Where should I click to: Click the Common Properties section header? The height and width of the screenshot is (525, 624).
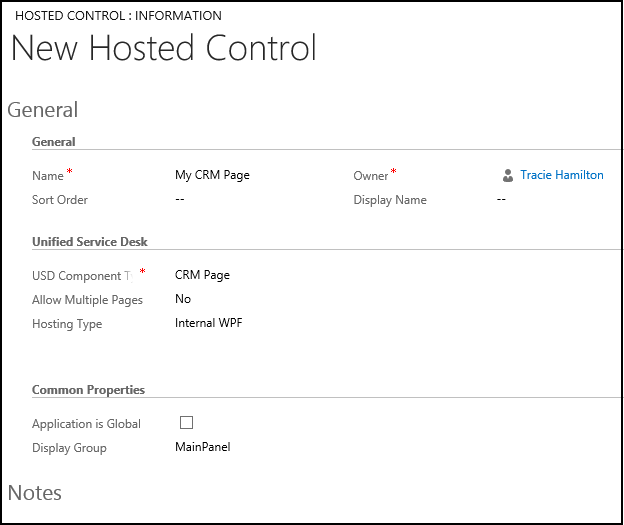coord(88,390)
